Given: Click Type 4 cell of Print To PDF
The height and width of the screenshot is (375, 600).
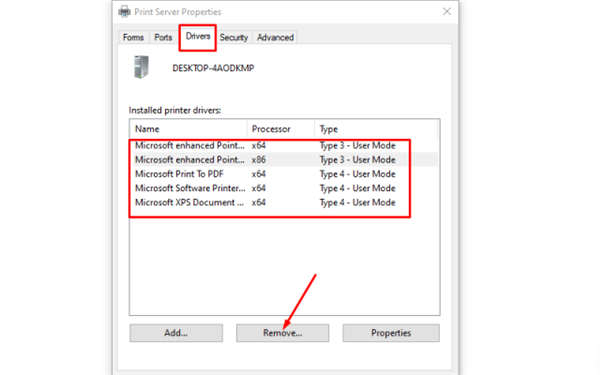Looking at the screenshot, I should point(357,174).
